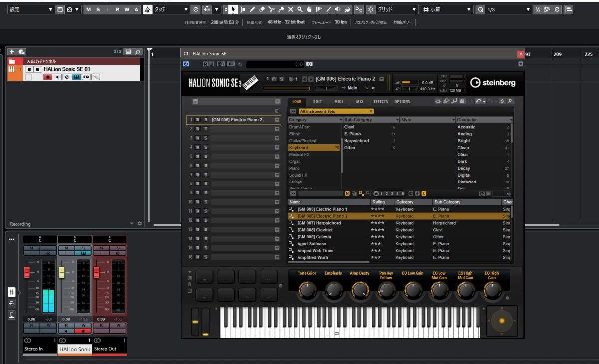Image resolution: width=599 pixels, height=364 pixels.
Task: Open the 1/8 quantize preset dropdown
Action: [508, 9]
